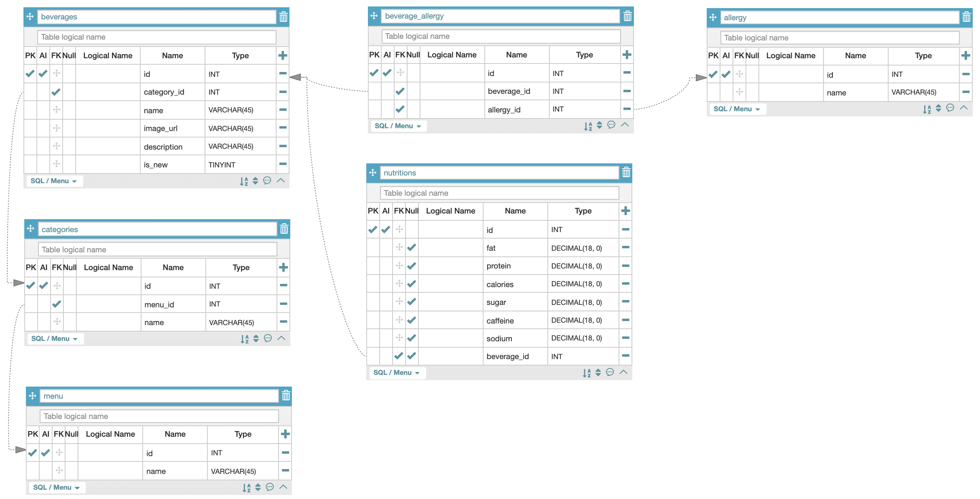Screen dimensions: 980x499
Task: Collapse the categories table using up chevron
Action: coord(281,338)
